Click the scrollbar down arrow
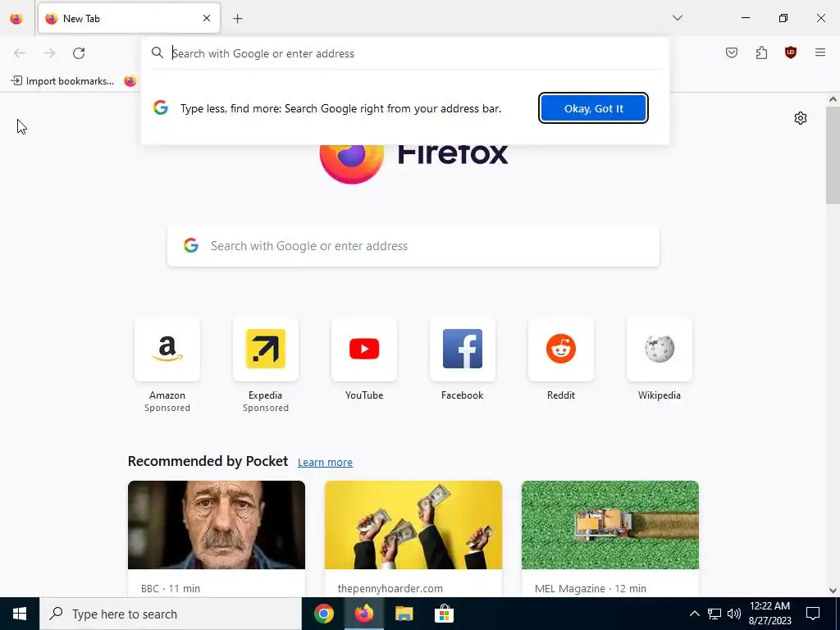 pyautogui.click(x=833, y=591)
